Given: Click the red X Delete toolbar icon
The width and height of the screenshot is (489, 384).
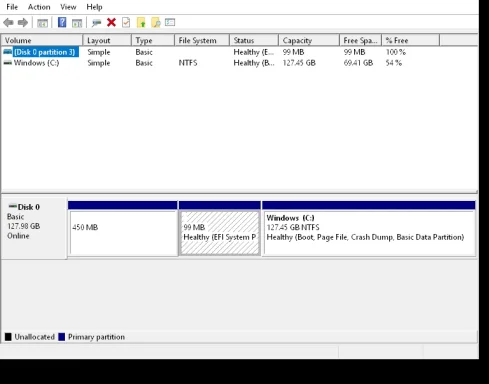Looking at the screenshot, I should click(x=111, y=23).
